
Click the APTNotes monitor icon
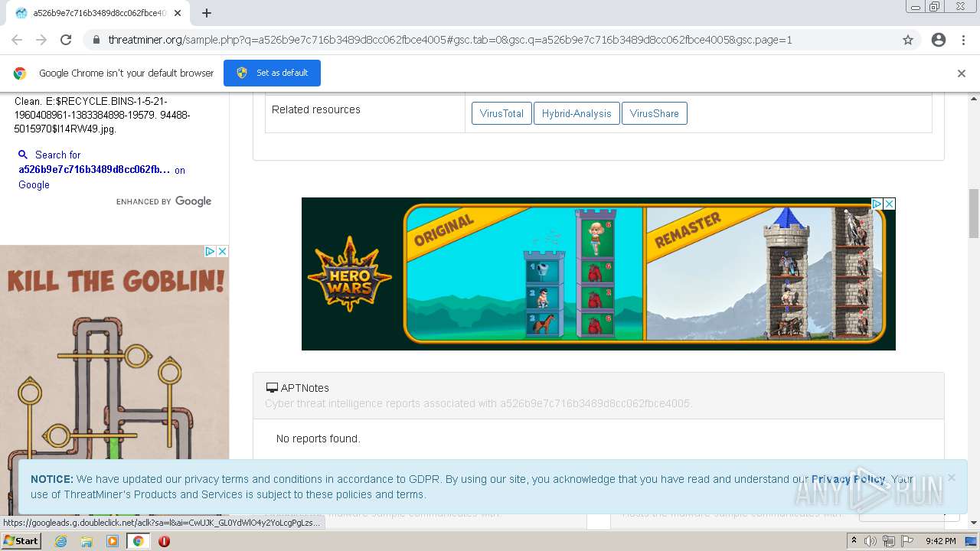272,388
